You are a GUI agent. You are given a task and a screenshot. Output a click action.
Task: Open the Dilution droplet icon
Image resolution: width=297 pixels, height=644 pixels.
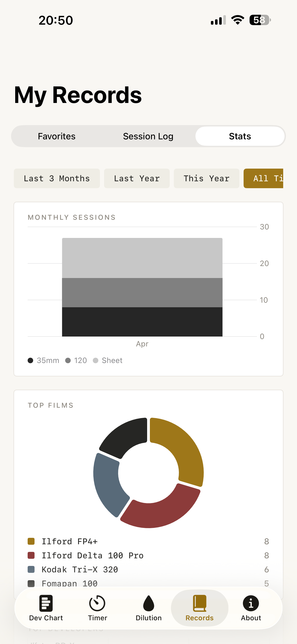pyautogui.click(x=148, y=603)
